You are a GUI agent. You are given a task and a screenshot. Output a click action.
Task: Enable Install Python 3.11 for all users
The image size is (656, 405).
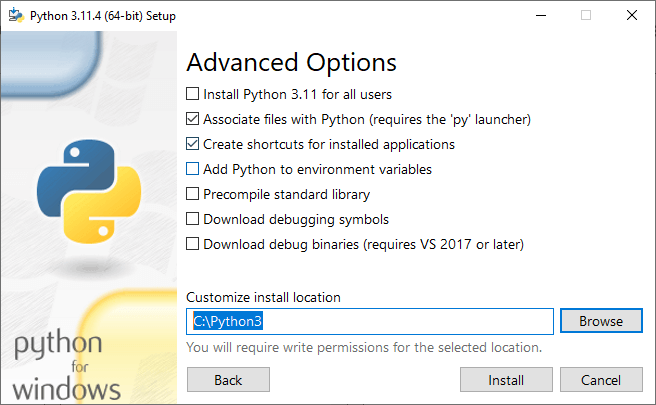(193, 94)
